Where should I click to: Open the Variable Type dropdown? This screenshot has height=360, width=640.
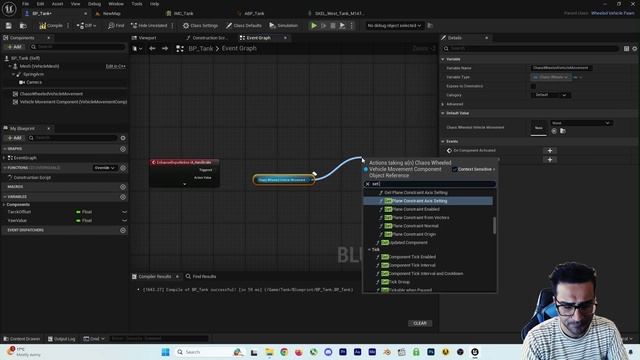point(551,77)
